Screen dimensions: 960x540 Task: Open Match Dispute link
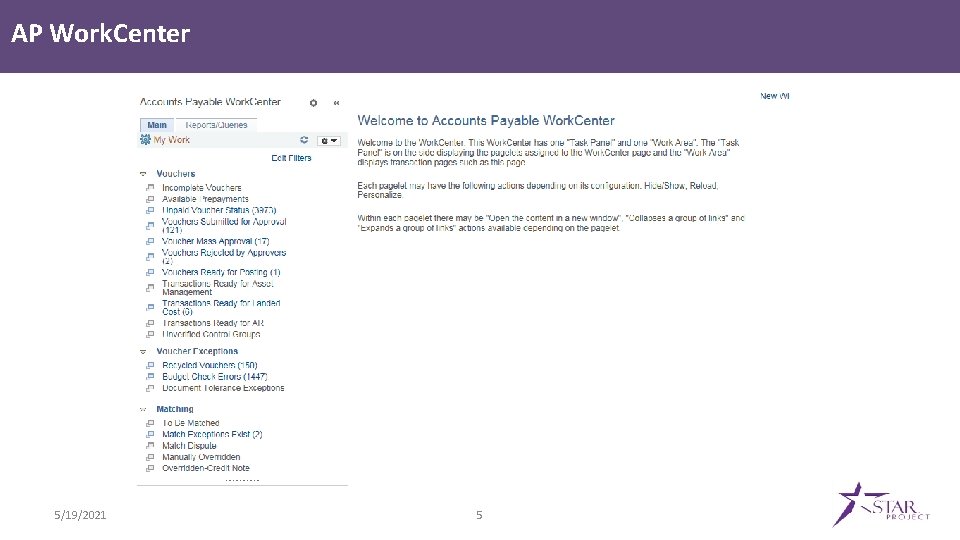pos(189,446)
